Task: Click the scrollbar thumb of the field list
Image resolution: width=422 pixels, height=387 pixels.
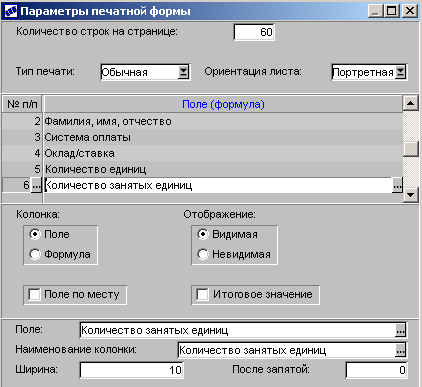Action: (411, 149)
